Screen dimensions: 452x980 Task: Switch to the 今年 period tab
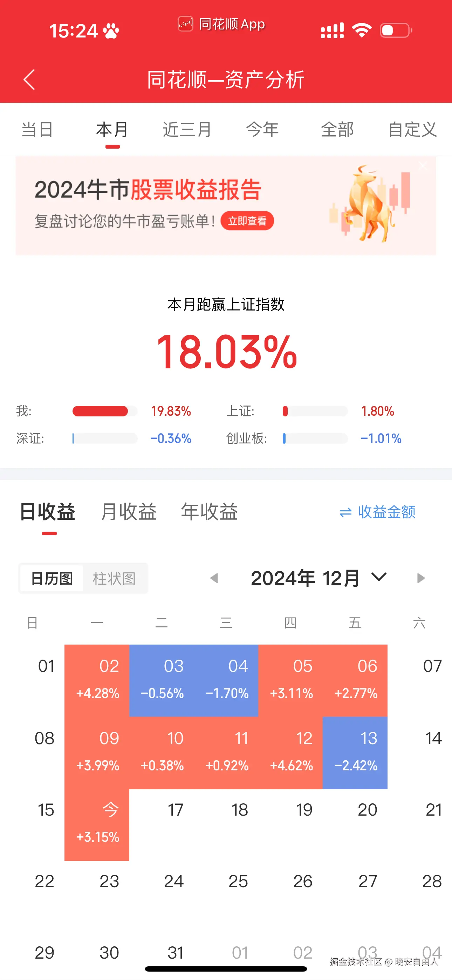click(x=262, y=130)
